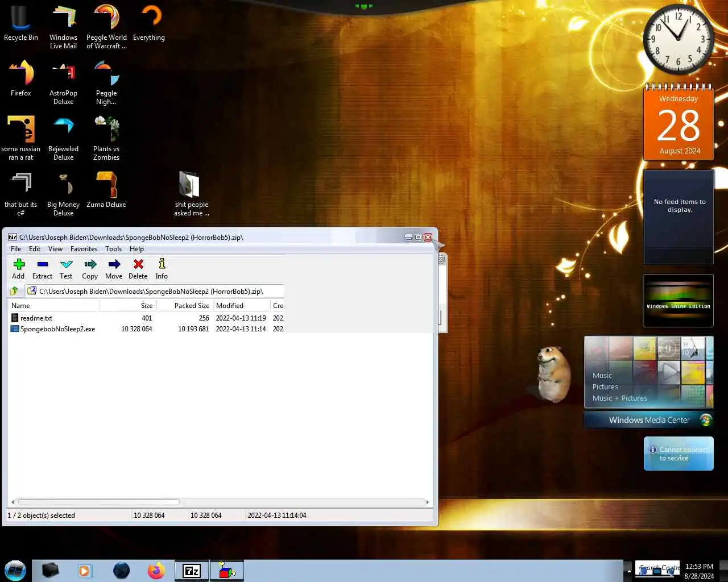Click the calendar gadget showing August 28
This screenshot has height=582, width=728.
pyautogui.click(x=679, y=123)
